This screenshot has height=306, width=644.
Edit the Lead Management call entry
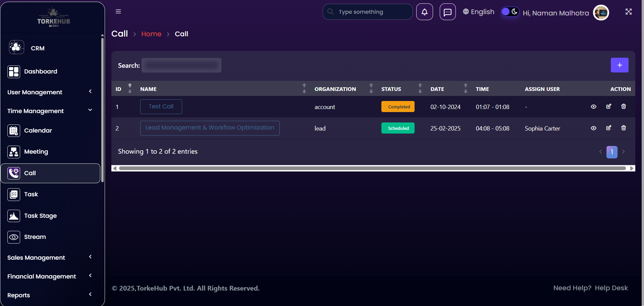[608, 128]
